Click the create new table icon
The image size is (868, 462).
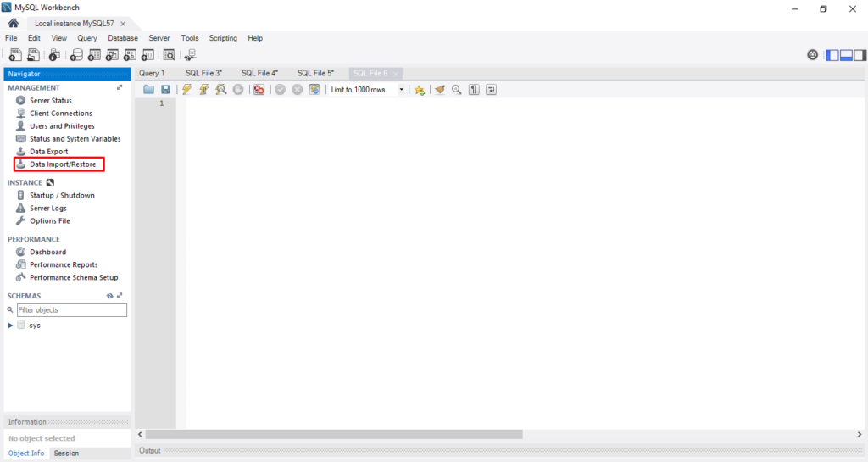(94, 55)
